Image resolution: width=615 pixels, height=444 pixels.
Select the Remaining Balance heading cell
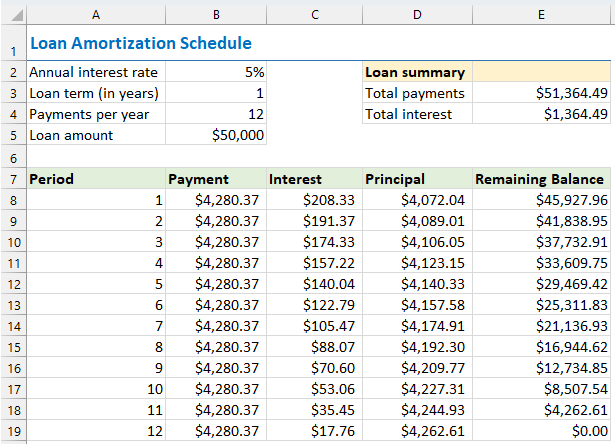540,179
